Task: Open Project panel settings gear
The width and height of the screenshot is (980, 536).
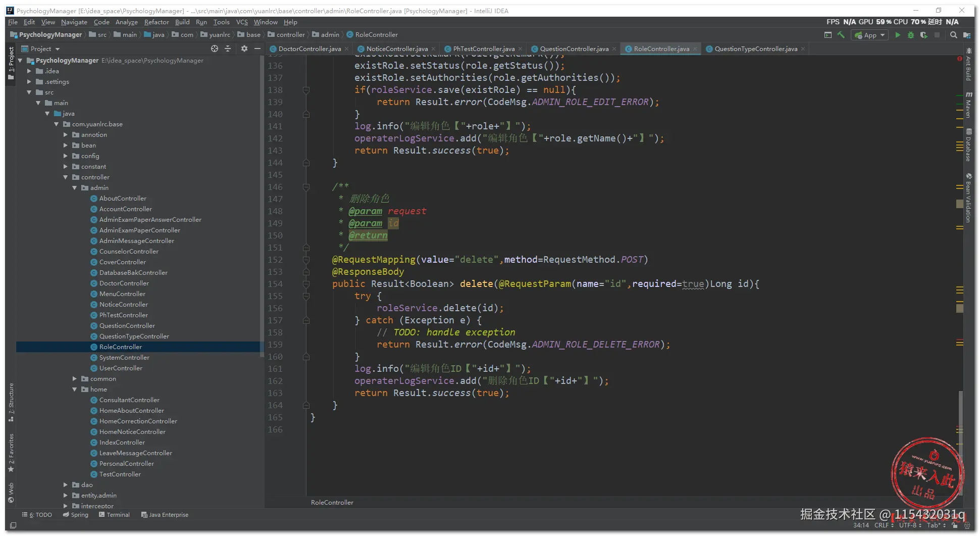Action: pos(244,48)
